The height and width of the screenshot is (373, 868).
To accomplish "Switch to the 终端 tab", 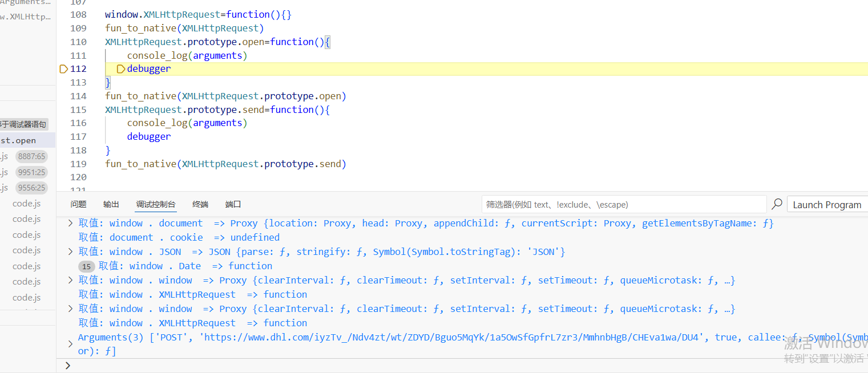I will point(200,204).
